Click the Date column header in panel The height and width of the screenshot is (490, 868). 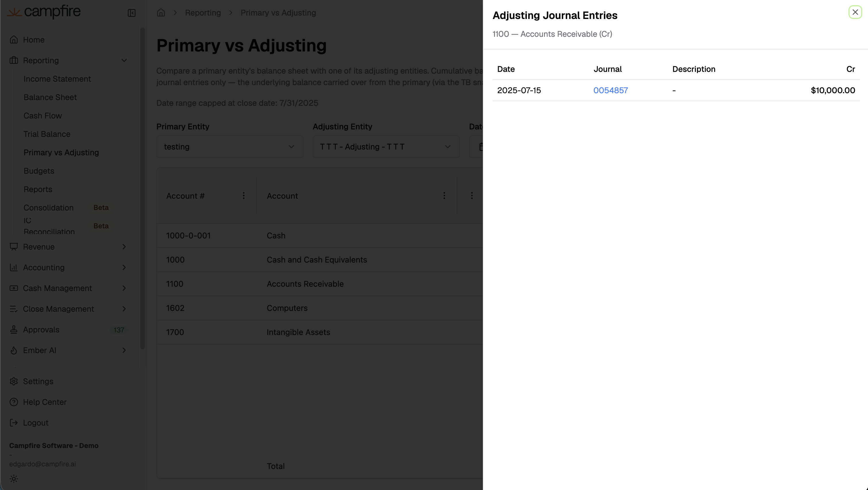coord(506,69)
